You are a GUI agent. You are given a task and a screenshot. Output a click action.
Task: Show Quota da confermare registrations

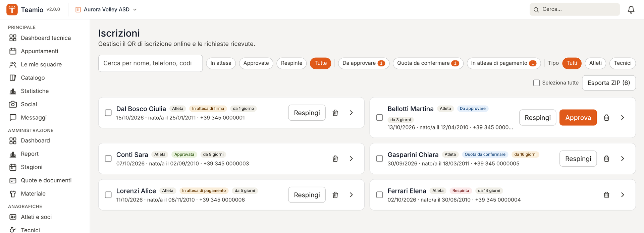pos(428,63)
